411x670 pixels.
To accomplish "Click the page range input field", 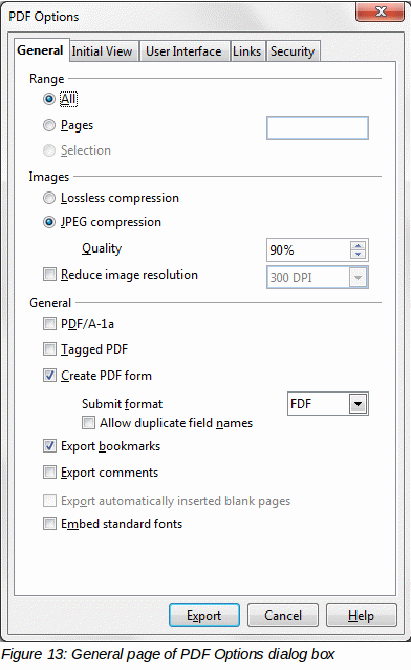I will click(317, 128).
